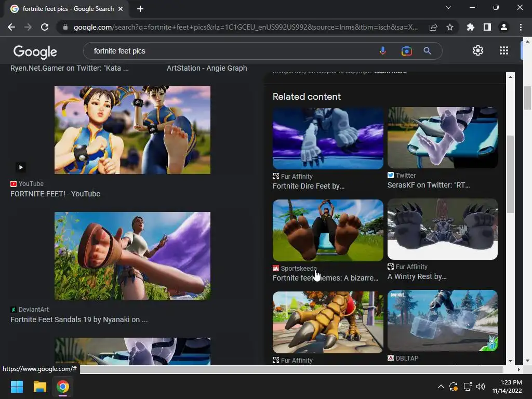Screen dimensions: 532x399
Task: Open a new browser tab
Action: pos(140,9)
